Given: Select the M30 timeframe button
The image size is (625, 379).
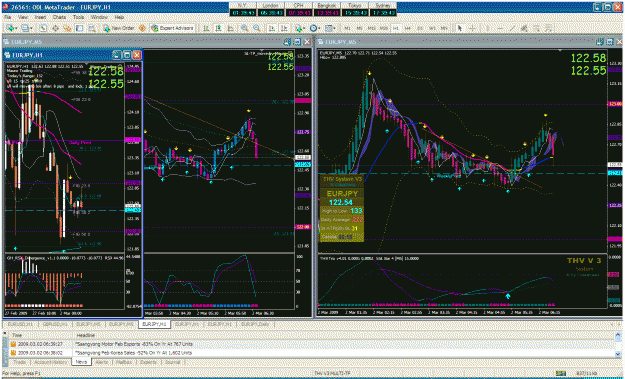Looking at the screenshot, I should click(383, 28).
